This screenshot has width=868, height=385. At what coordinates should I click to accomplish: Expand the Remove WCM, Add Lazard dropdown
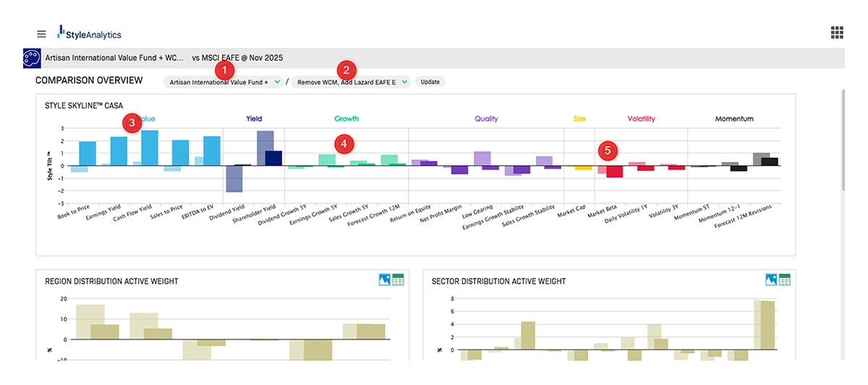point(352,82)
